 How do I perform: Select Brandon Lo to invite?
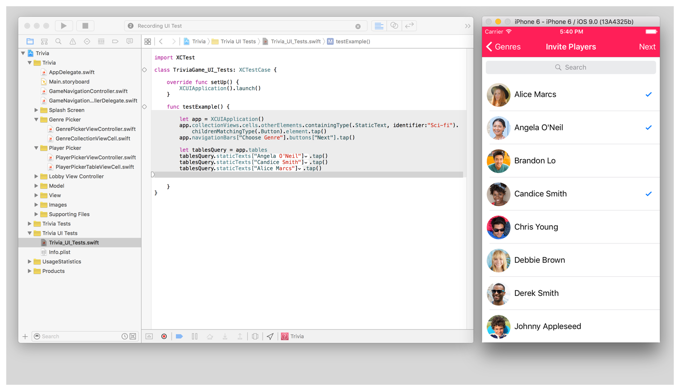[x=571, y=161]
